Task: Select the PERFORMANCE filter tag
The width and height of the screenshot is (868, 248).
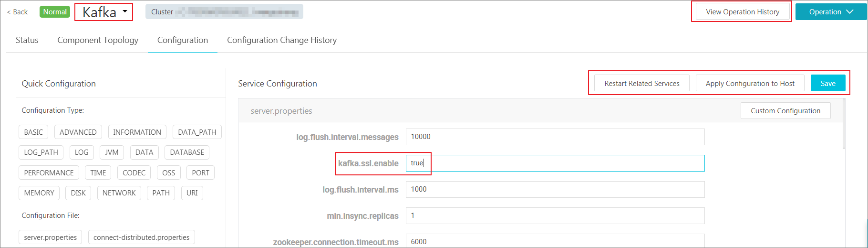Action: [x=49, y=173]
